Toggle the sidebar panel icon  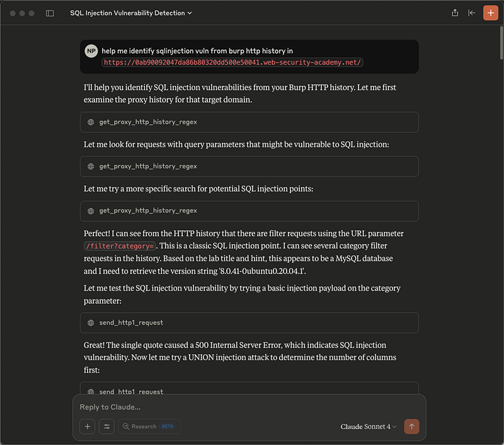tap(50, 13)
